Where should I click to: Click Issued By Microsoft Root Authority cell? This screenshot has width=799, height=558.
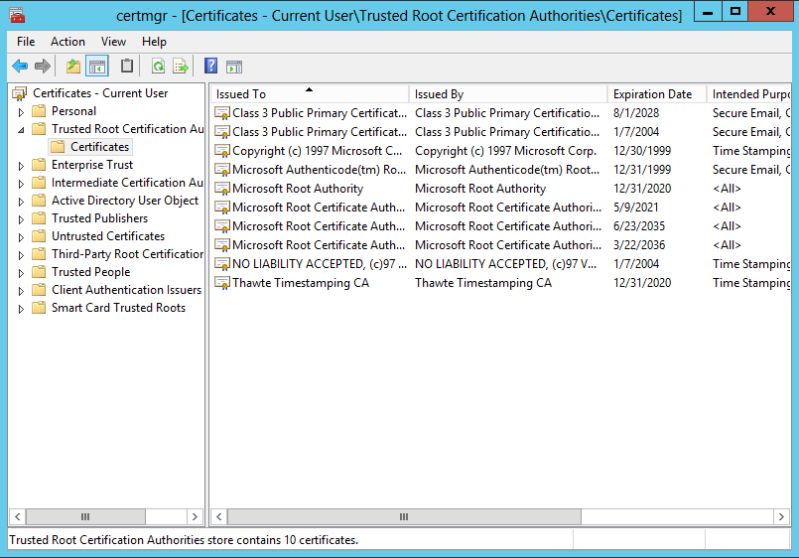click(480, 189)
